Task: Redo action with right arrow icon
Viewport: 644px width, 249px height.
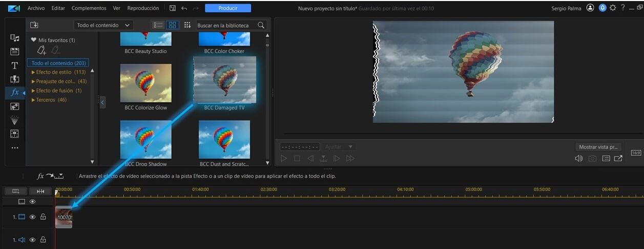Action: pos(196,8)
